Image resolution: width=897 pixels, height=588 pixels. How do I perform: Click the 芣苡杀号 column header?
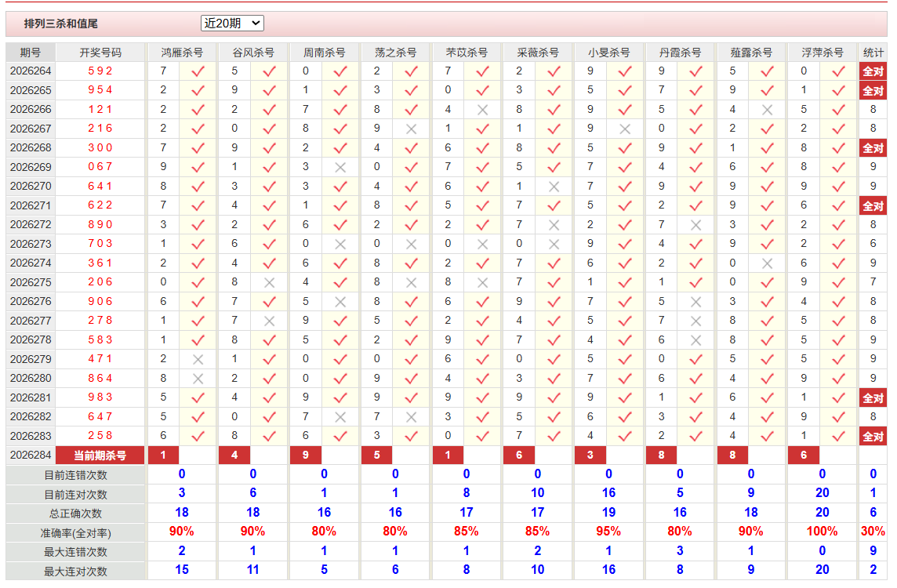click(x=467, y=53)
